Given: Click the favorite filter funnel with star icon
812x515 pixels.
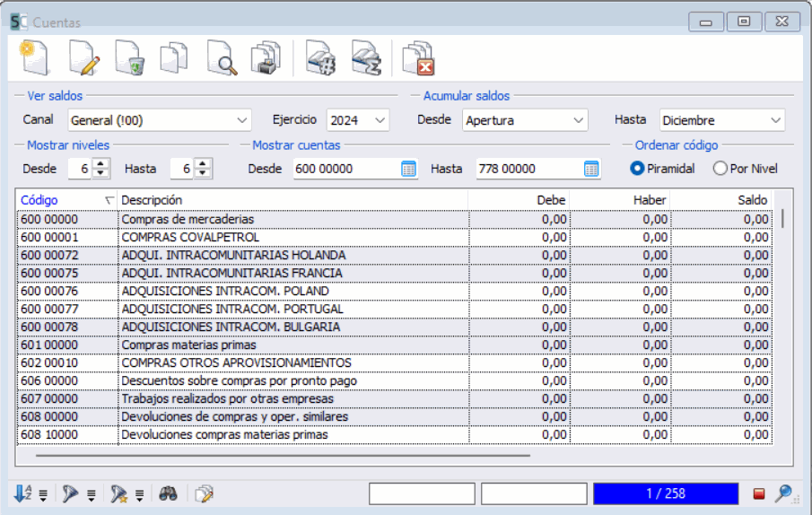Looking at the screenshot, I should [118, 493].
